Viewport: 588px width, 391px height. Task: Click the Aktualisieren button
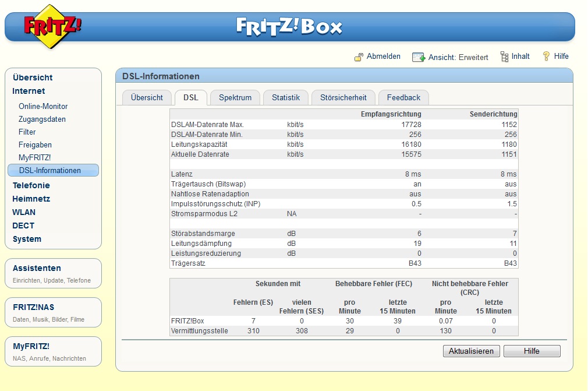pos(471,351)
